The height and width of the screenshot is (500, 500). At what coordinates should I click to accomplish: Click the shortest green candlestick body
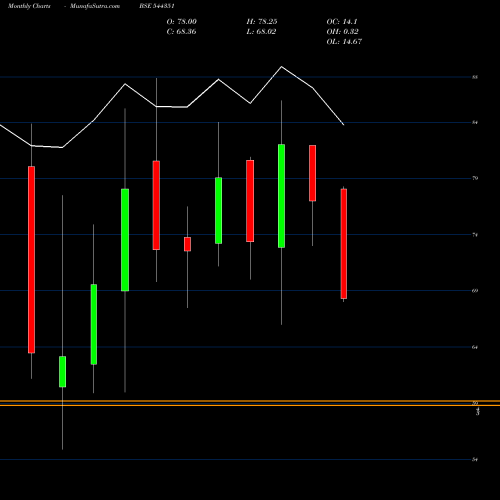[62, 372]
